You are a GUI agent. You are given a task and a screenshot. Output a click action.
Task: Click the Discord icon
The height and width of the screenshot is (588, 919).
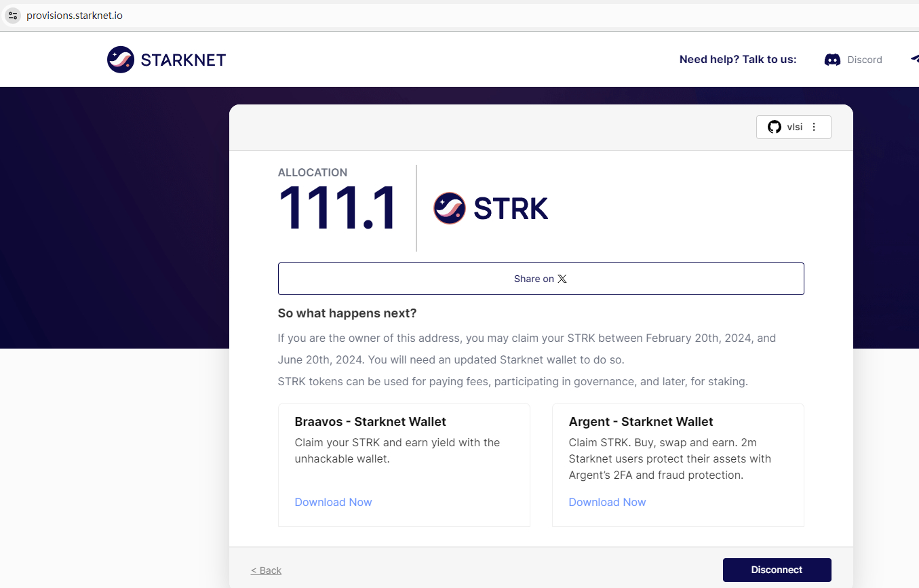point(832,60)
